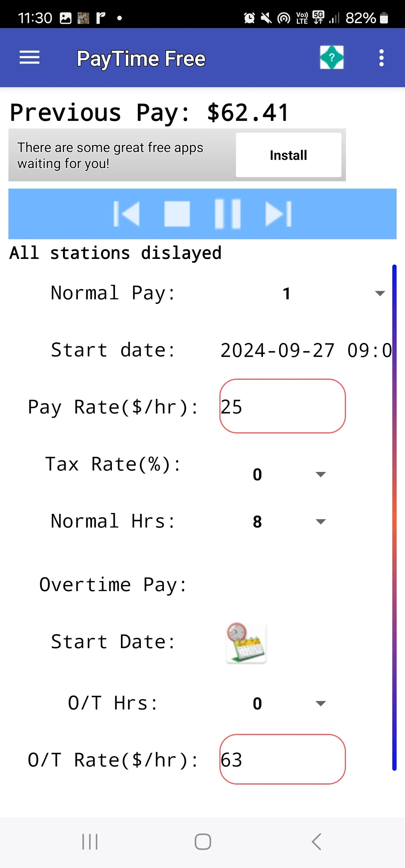Tap the green help question-mark icon
The height and width of the screenshot is (868, 405).
(331, 57)
